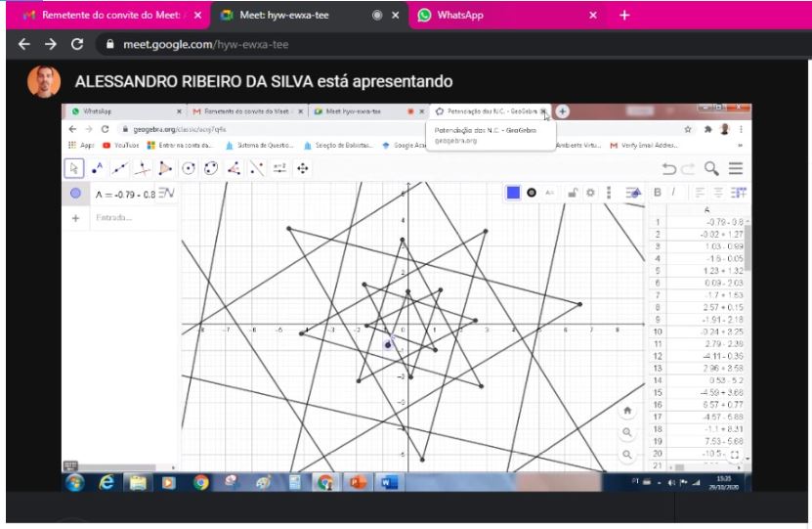Expand the point style selector in style bar

tap(532, 193)
